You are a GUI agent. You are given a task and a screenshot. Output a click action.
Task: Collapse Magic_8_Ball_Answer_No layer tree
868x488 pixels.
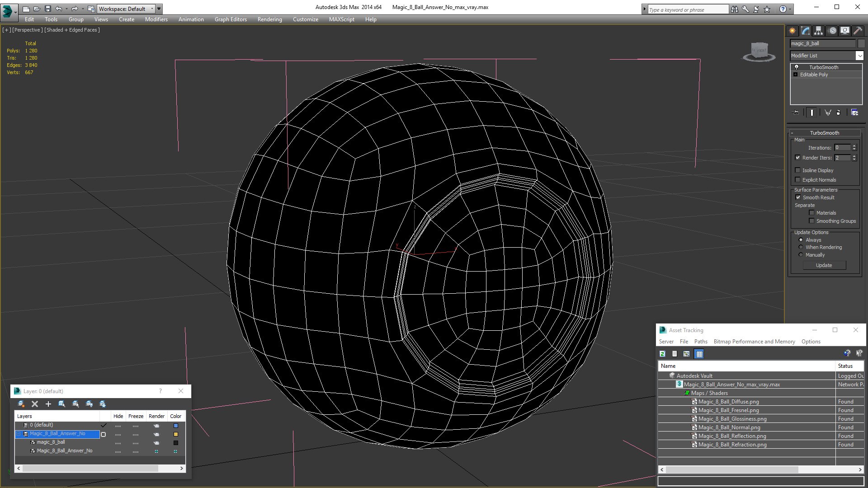19,434
